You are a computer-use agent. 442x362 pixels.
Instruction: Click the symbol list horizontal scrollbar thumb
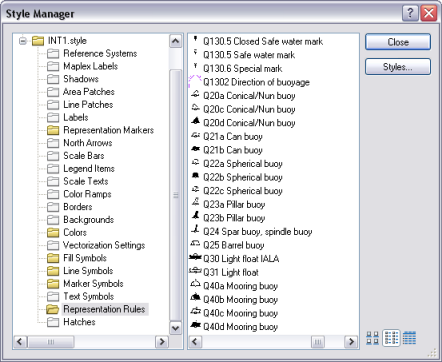tap(318, 342)
